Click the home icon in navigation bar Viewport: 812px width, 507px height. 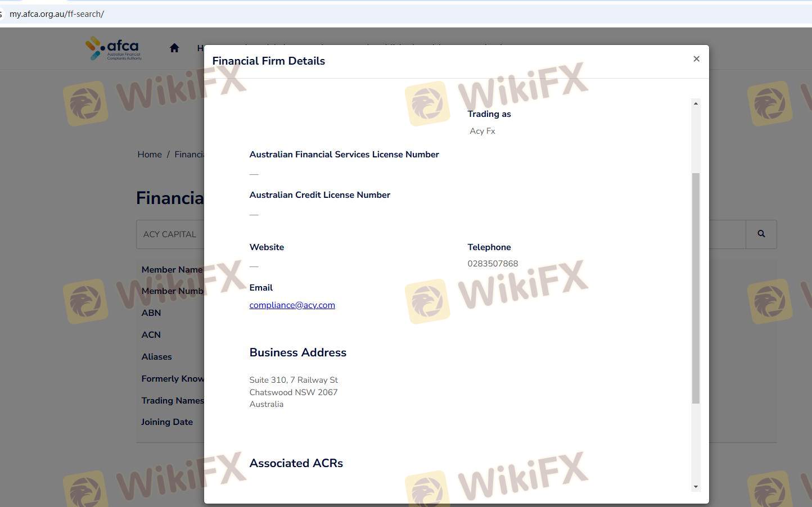(x=174, y=48)
